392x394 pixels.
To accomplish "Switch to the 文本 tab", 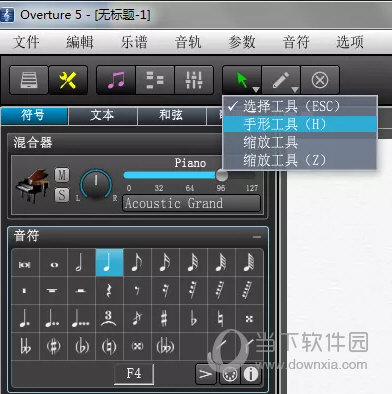I will pyautogui.click(x=103, y=116).
